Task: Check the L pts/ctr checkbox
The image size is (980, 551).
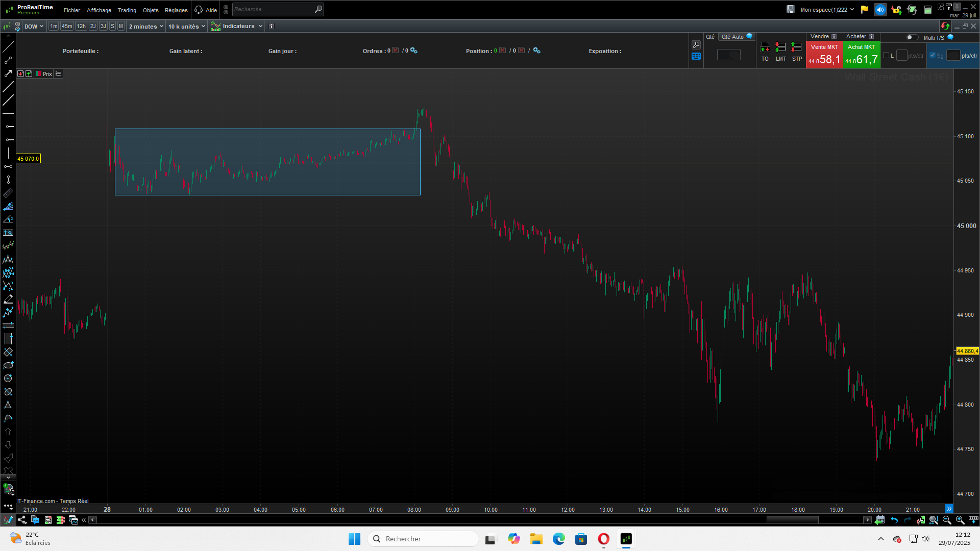Action: click(886, 56)
